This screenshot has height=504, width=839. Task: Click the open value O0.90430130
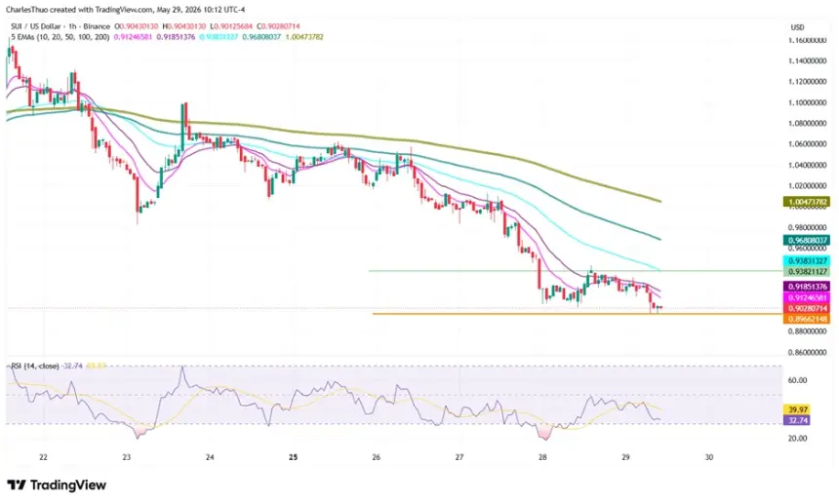(x=139, y=26)
